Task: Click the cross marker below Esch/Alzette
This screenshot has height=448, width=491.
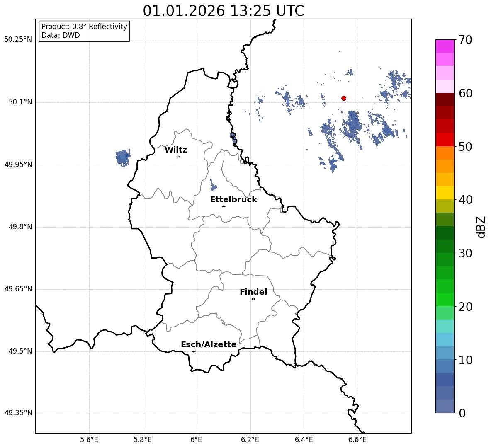Action: (194, 351)
